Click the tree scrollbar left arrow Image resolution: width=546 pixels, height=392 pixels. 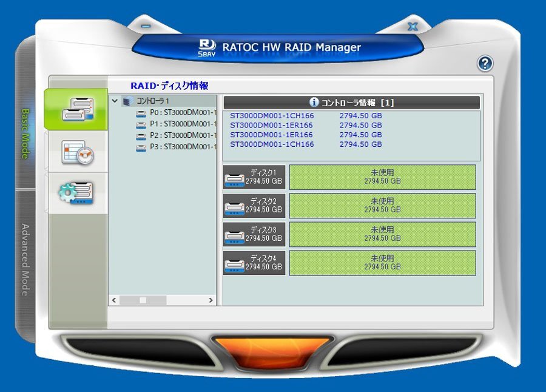(x=114, y=300)
